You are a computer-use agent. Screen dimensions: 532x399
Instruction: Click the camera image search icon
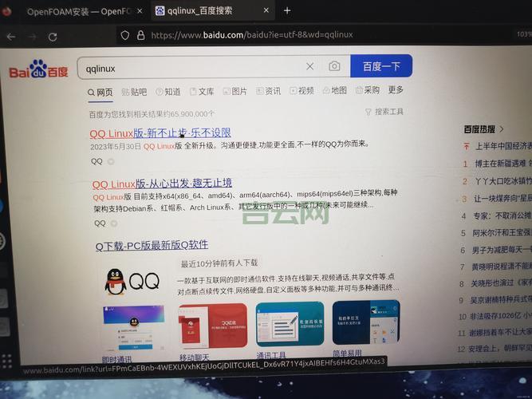point(334,66)
